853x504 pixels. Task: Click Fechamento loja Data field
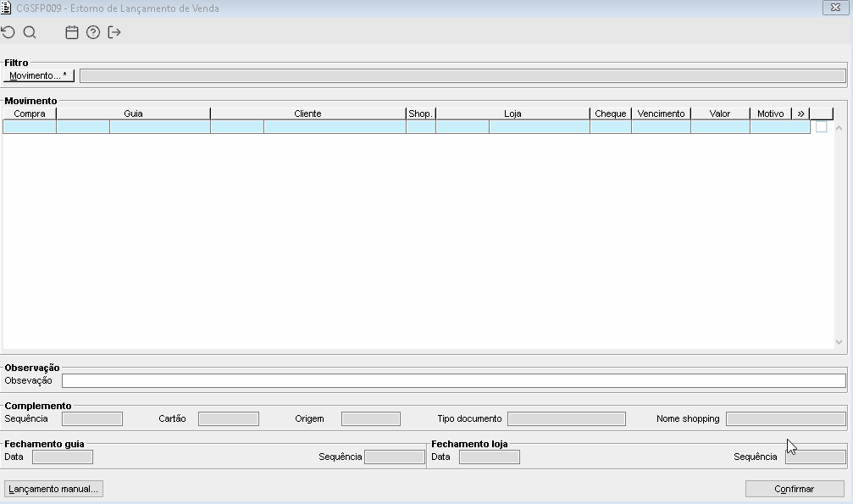tap(490, 457)
